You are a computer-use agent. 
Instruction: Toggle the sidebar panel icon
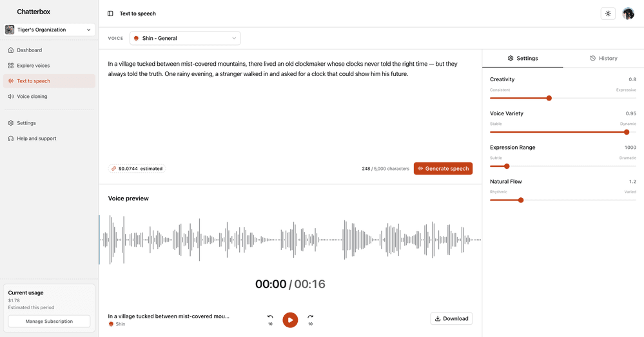[110, 14]
